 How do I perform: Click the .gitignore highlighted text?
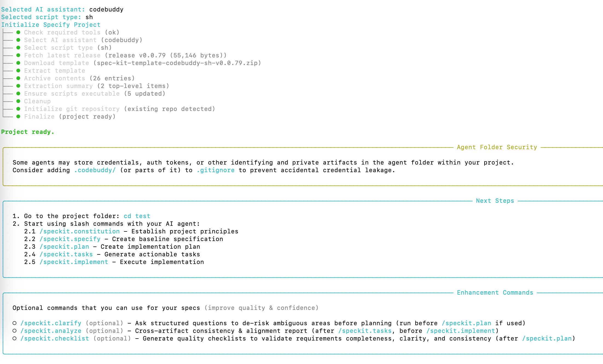(216, 170)
